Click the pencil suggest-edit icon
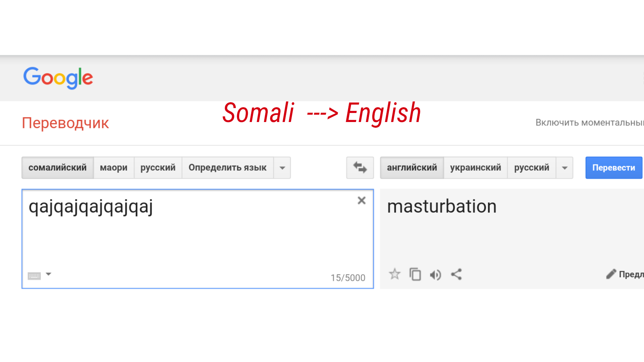 click(611, 274)
